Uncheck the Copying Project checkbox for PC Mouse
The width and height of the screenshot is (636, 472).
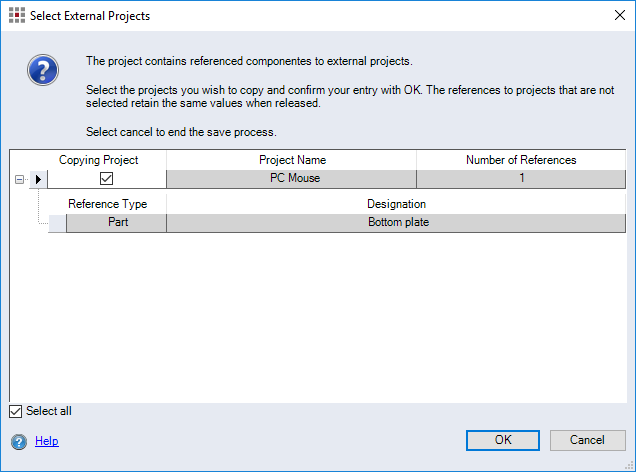click(x=106, y=179)
